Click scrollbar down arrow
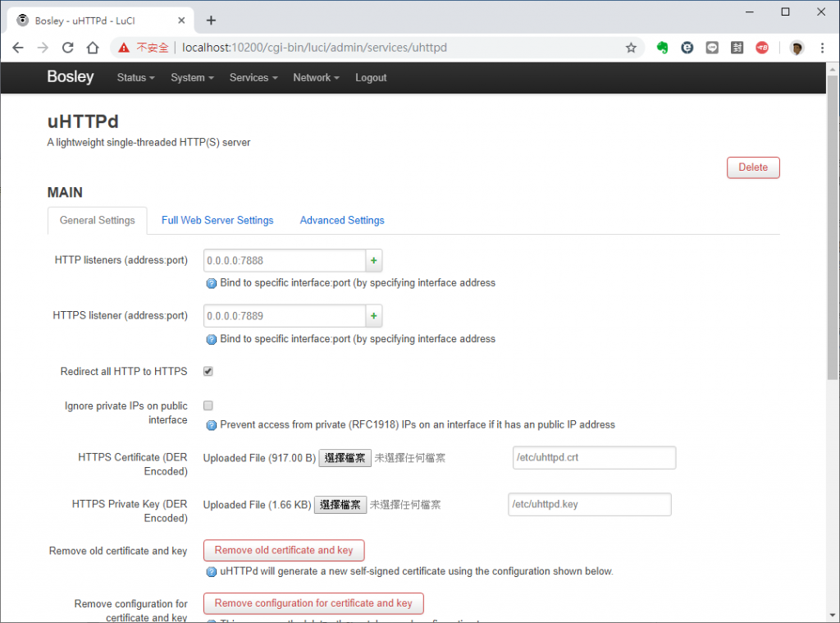840x623 pixels. (832, 616)
